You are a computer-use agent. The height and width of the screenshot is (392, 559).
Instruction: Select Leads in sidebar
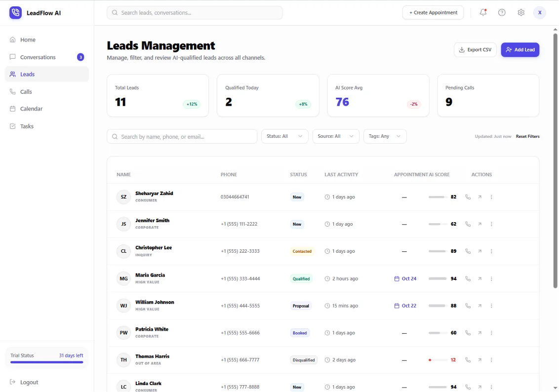47,74
